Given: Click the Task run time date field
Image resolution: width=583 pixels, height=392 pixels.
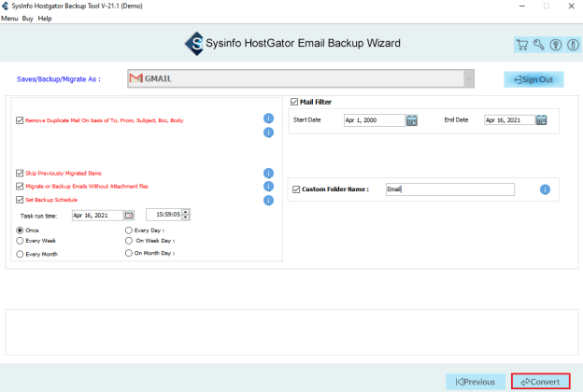Looking at the screenshot, I should point(97,216).
